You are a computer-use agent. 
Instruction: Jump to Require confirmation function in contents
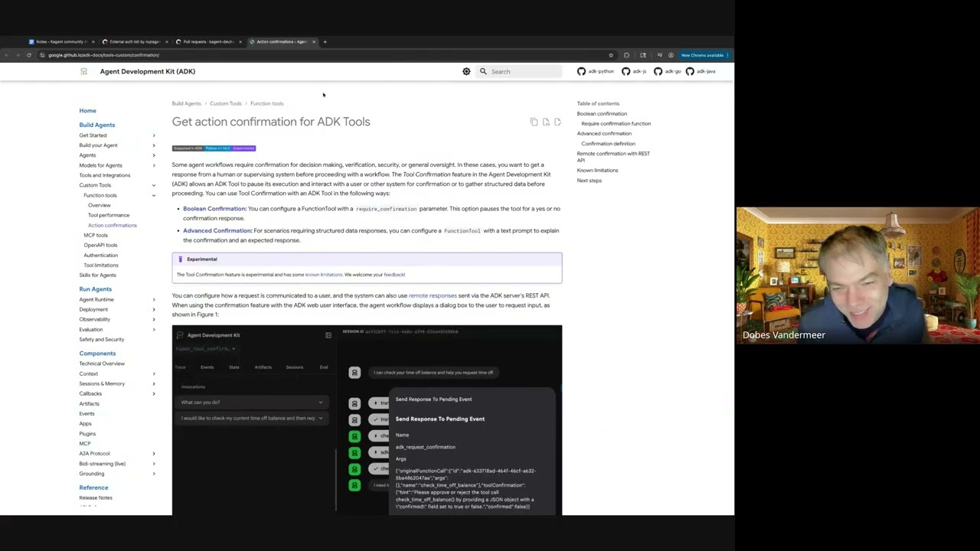click(x=616, y=123)
